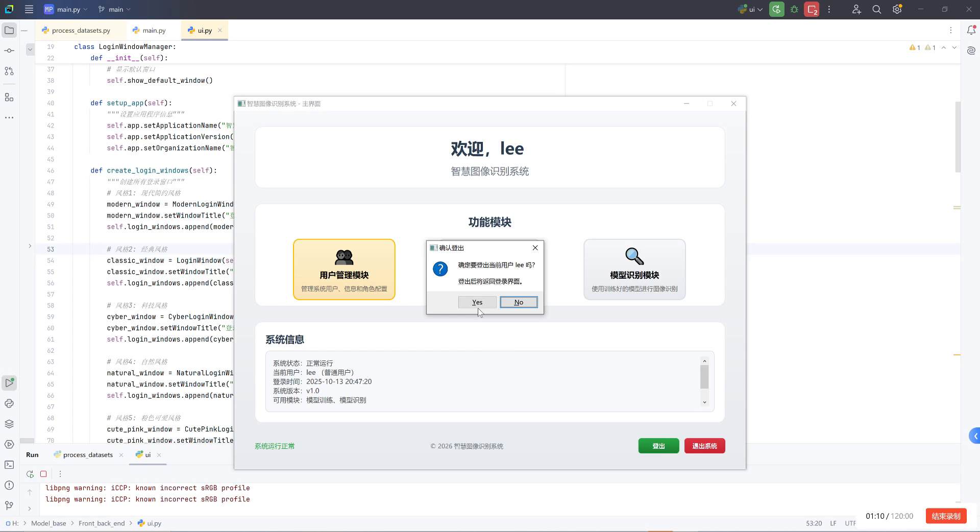This screenshot has width=980, height=532.
Task: Open more actions in Run panel toolbar
Action: tap(60, 474)
